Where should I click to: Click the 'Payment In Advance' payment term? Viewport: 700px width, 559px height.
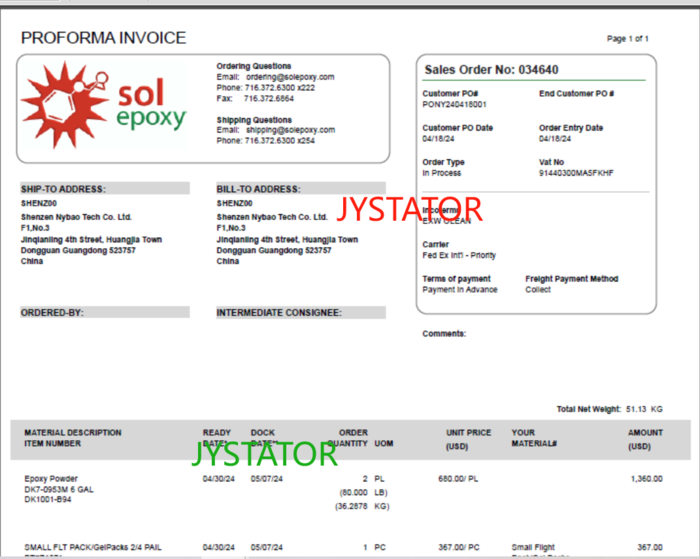(x=460, y=290)
